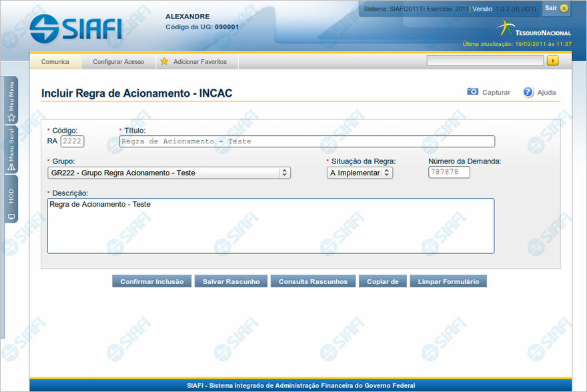Click the Tesouro Nacional logo
The height and width of the screenshot is (392, 587).
534,29
